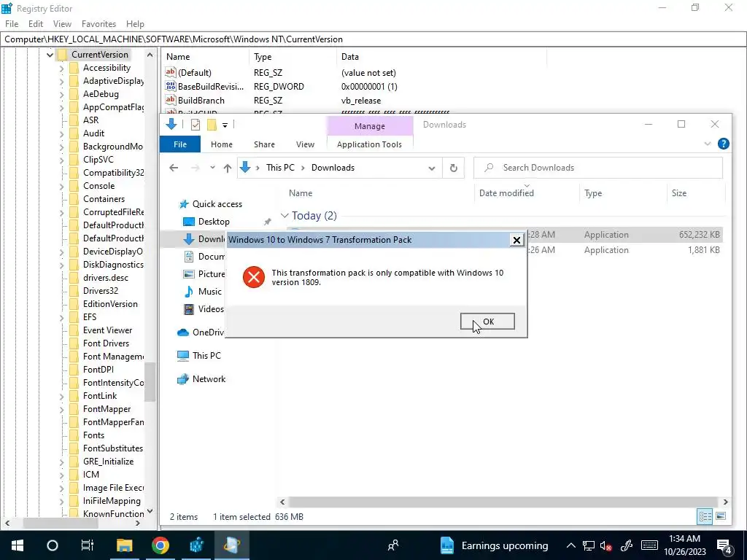
Task: Expand the ICM registry key
Action: point(62,475)
